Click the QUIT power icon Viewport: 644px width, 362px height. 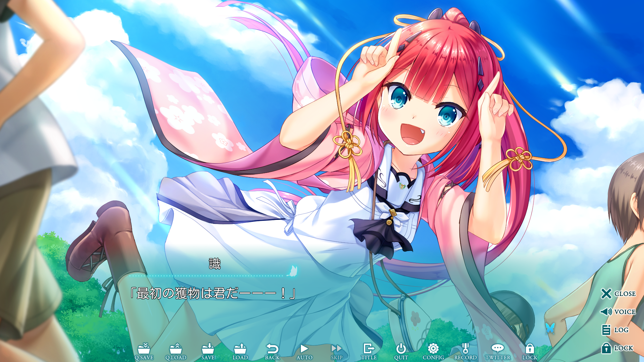(x=401, y=352)
